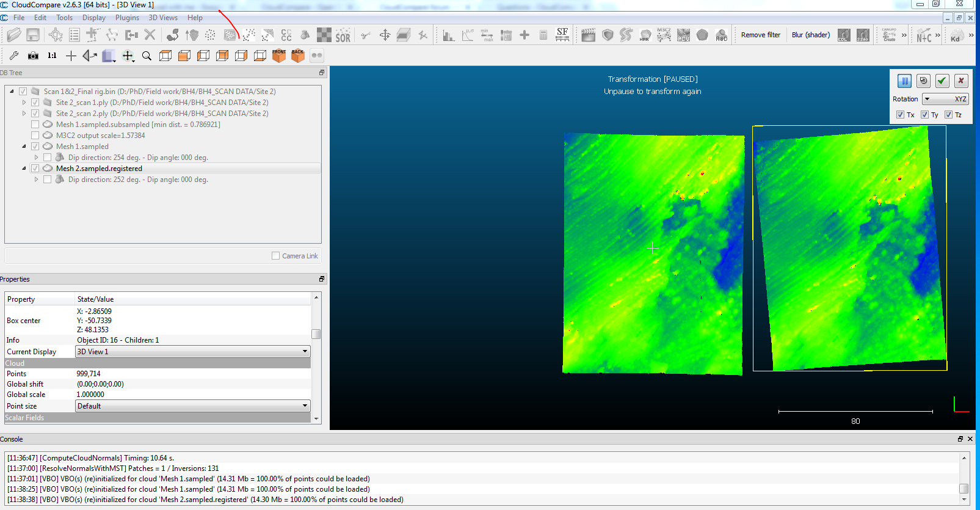Click the N+C plugin icon

point(924,35)
